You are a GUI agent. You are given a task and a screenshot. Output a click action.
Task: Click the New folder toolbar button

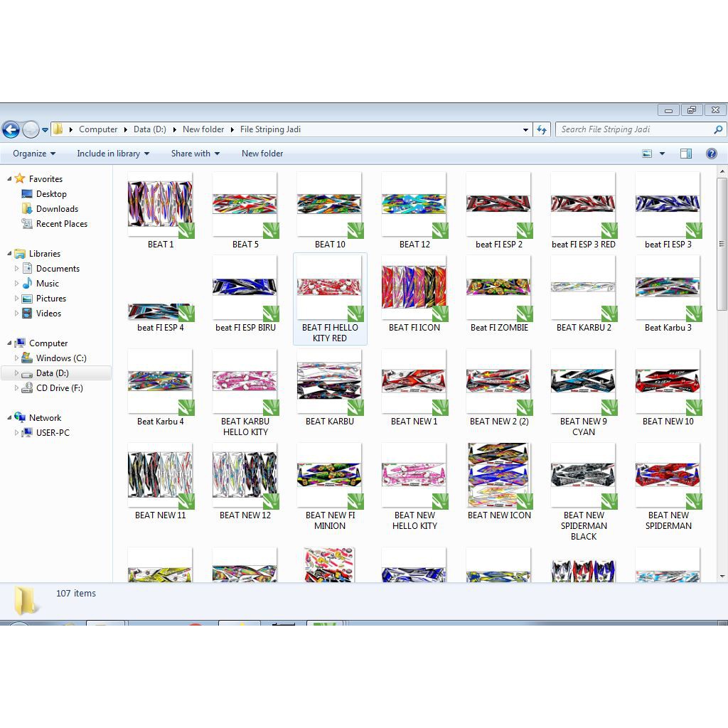(262, 153)
